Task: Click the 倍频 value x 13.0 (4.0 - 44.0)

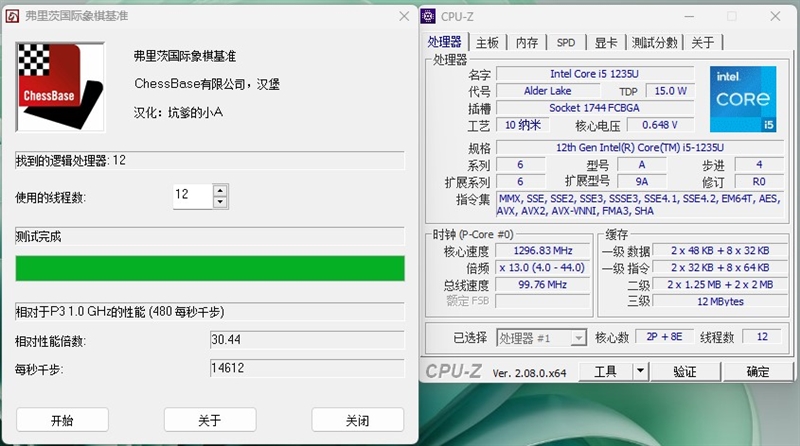Action: [x=543, y=267]
